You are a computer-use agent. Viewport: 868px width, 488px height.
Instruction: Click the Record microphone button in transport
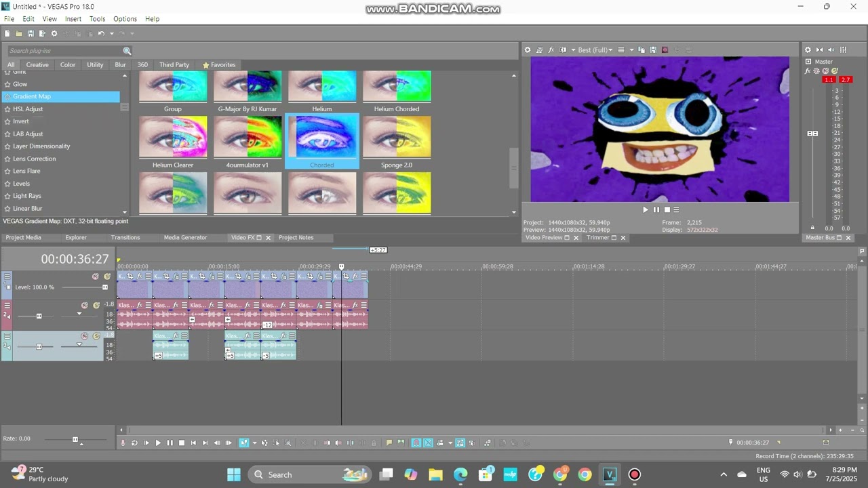click(x=122, y=443)
